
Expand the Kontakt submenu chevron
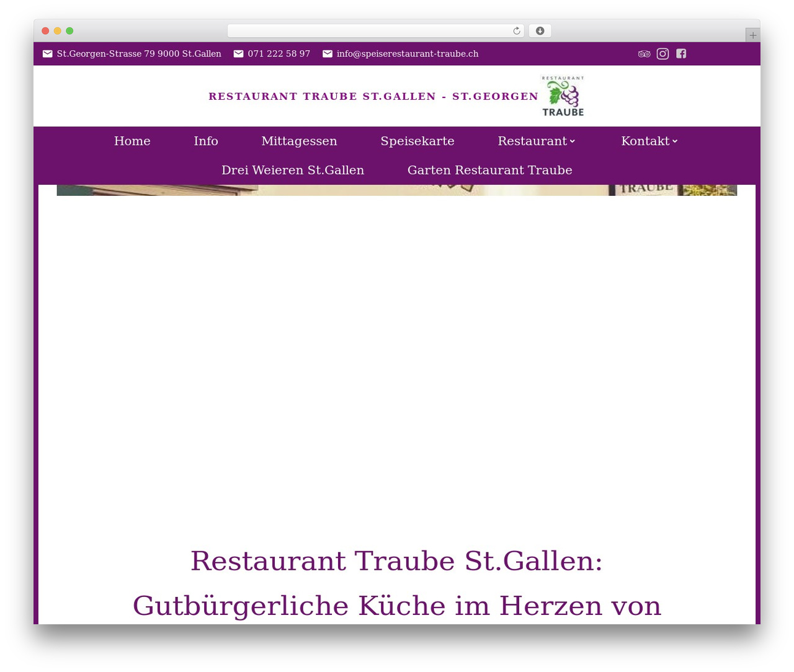point(675,141)
